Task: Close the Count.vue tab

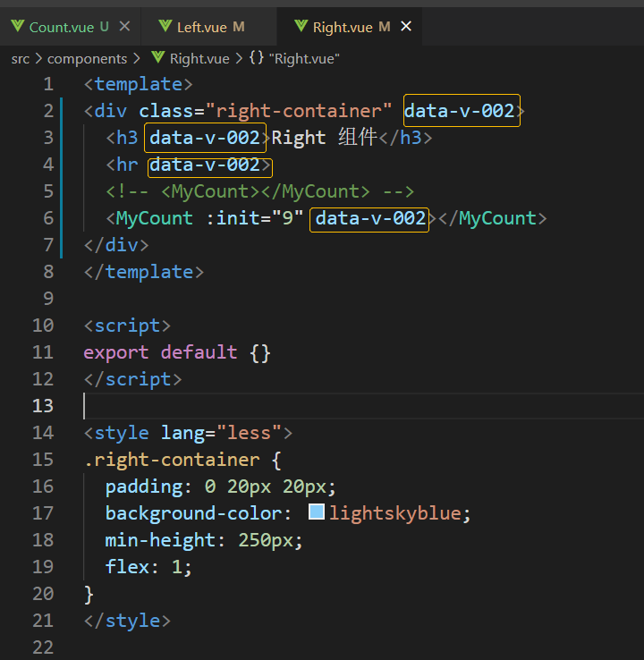Action: click(x=124, y=27)
